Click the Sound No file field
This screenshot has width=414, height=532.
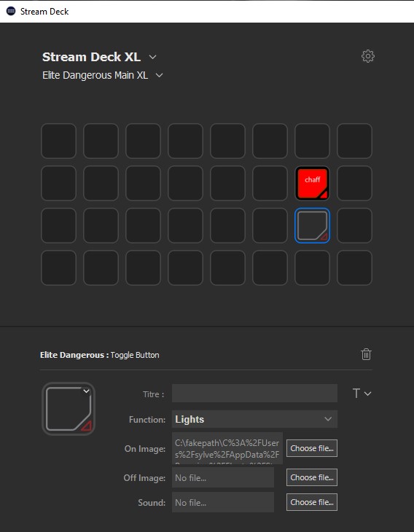223,502
